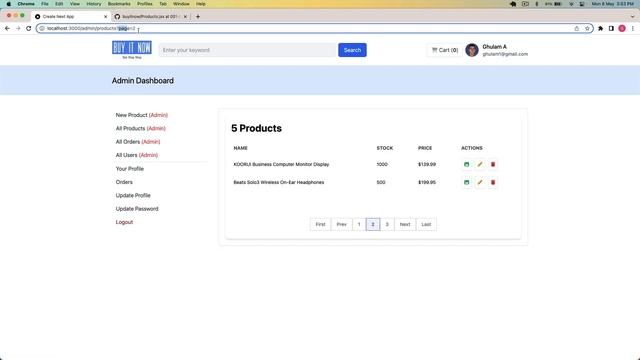Open the File menu
Image resolution: width=640 pixels, height=360 pixels.
point(44,4)
